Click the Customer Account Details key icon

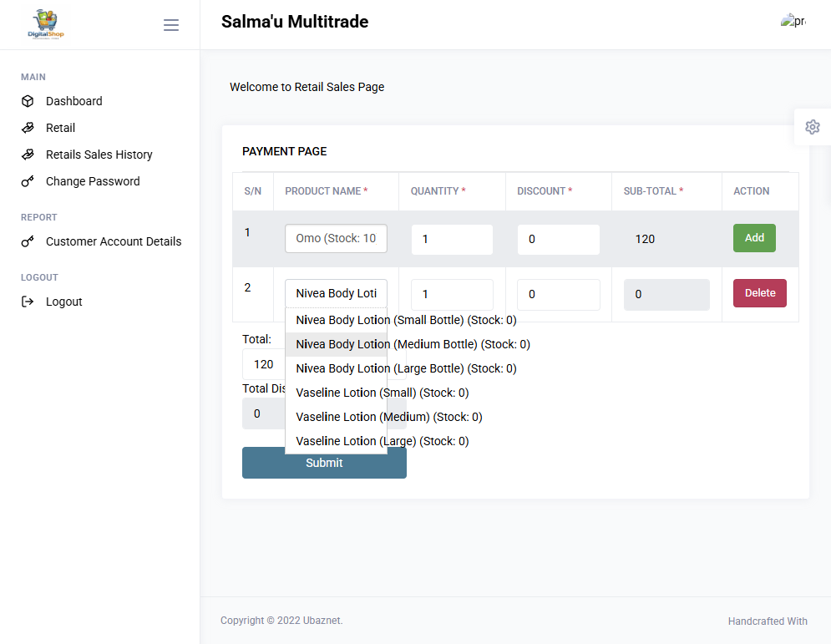click(28, 241)
